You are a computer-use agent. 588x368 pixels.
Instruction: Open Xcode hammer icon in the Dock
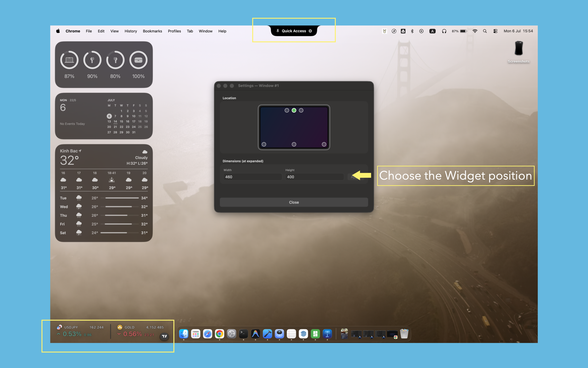click(267, 334)
